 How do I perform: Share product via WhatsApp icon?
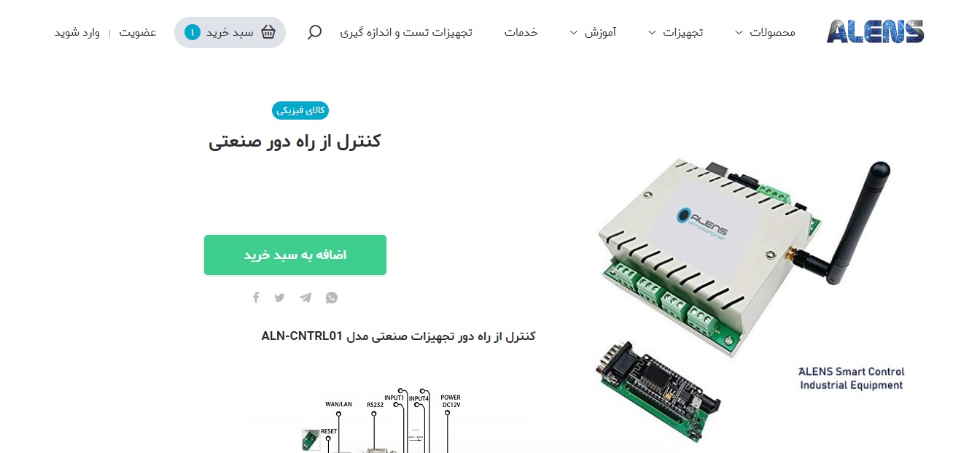[332, 298]
